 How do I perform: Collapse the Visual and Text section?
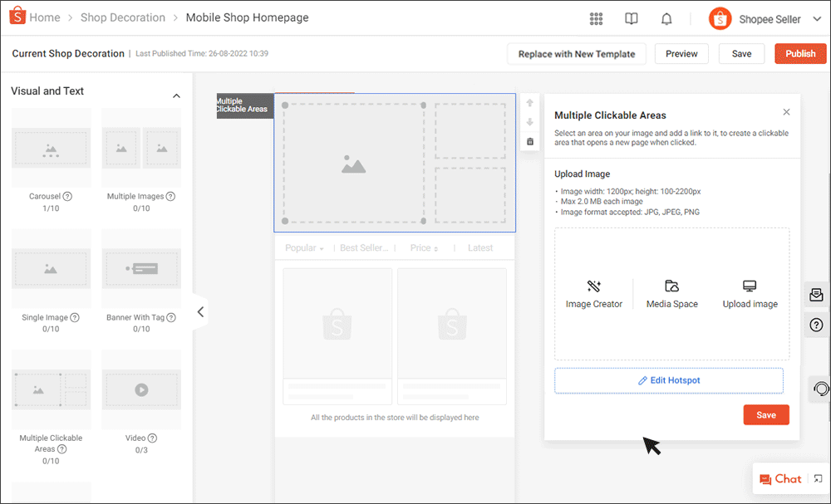176,96
